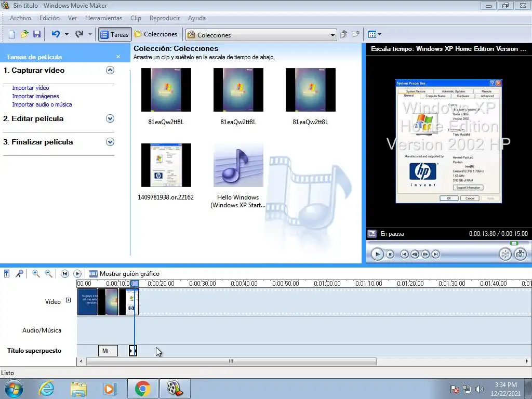Image resolution: width=532 pixels, height=399 pixels.
Task: Select the 1409781938.or.22162 clip thumbnail
Action: 166,165
